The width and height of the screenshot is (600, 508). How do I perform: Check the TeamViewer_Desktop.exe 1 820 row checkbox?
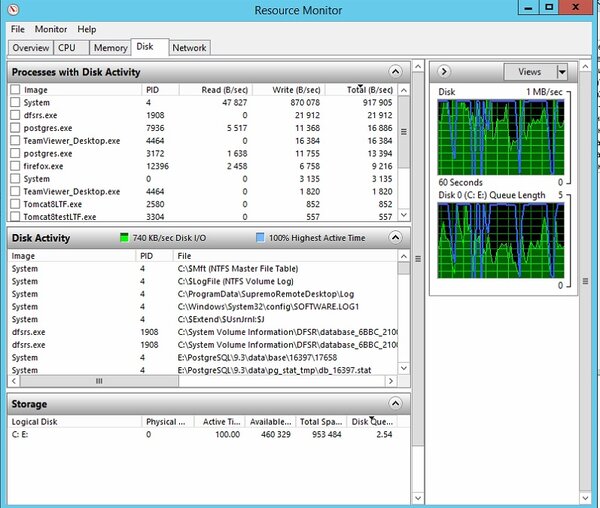tap(15, 191)
